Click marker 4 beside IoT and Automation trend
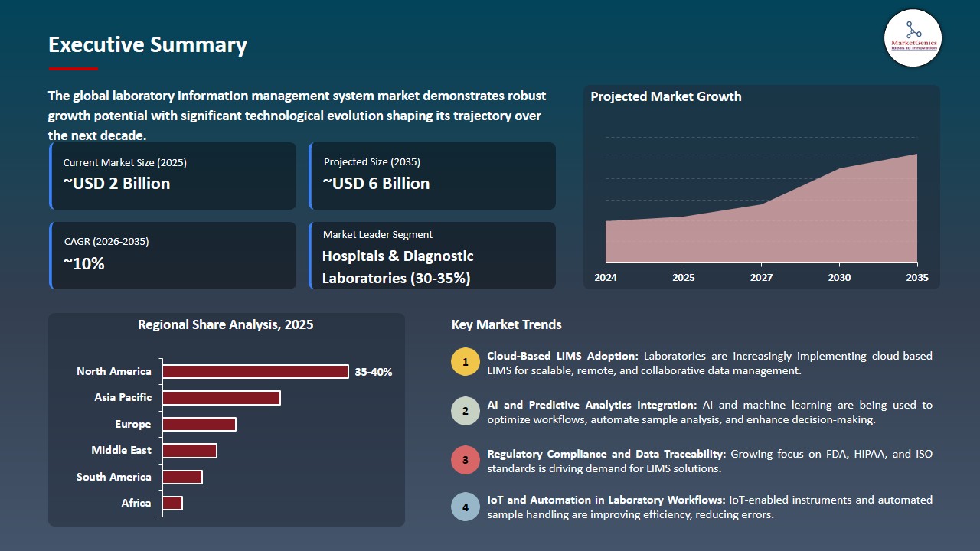 pos(465,507)
